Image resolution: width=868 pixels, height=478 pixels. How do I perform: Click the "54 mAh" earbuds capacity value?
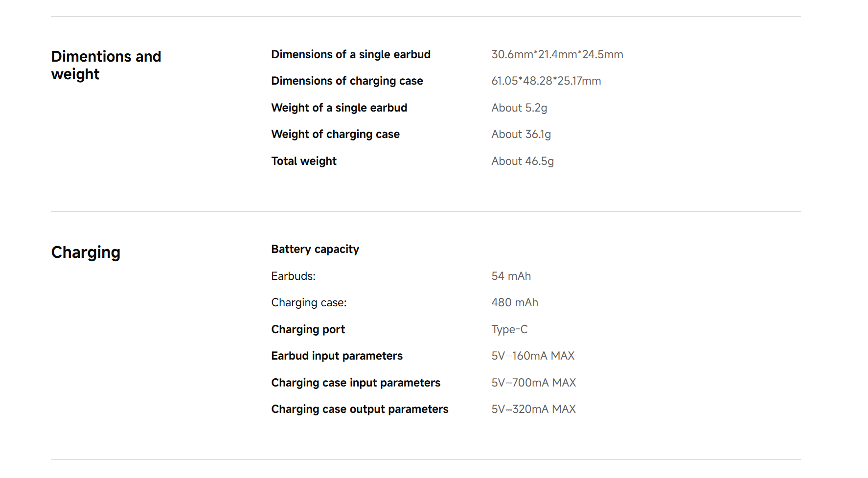(511, 276)
